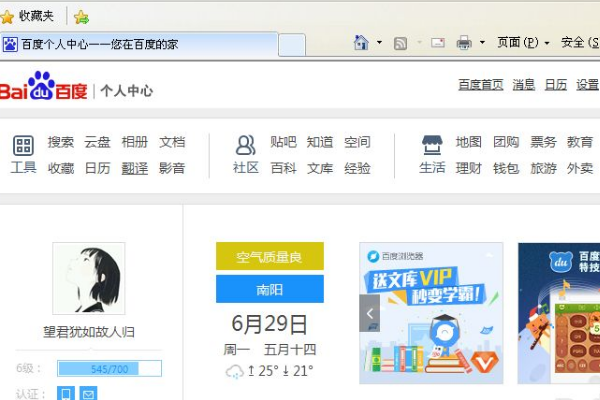Open 贴吧 in community section
The image size is (600, 400).
pos(283,142)
